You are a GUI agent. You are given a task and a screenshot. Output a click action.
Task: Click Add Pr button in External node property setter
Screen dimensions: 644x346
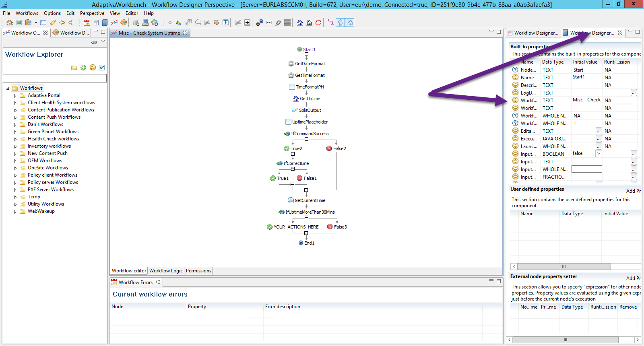634,278
